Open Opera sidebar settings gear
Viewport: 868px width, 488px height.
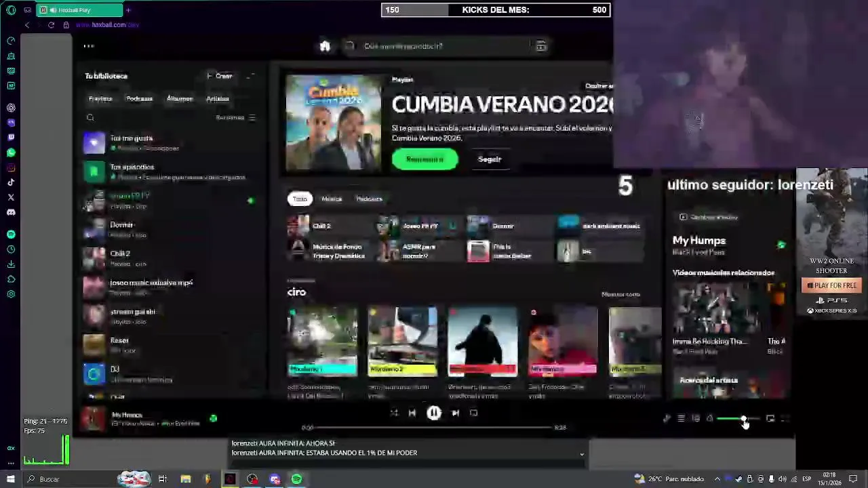pyautogui.click(x=11, y=294)
